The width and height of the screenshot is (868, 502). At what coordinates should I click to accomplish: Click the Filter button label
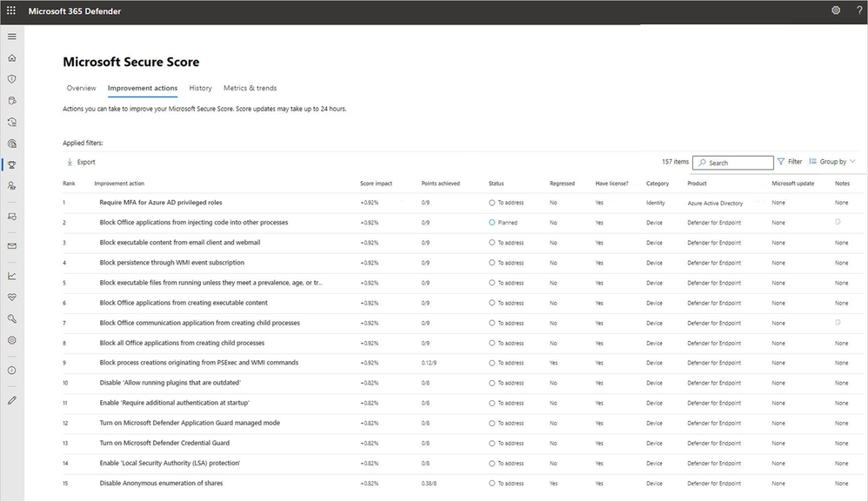pyautogui.click(x=795, y=162)
